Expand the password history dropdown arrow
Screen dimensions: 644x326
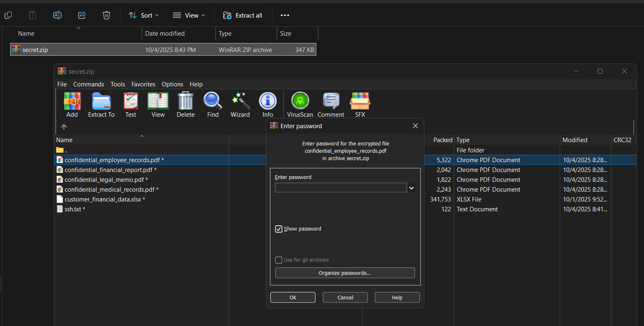tap(412, 188)
